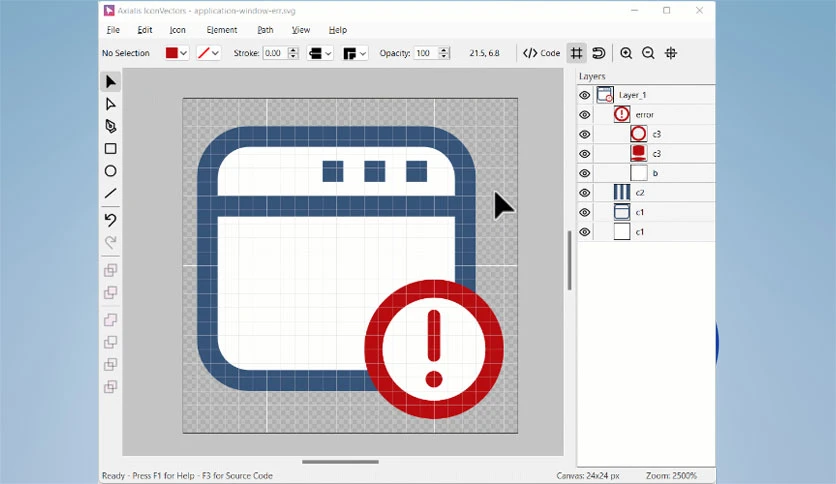Click the Layer_1 thumbnail in Layers
Screen dimensions: 836x484
point(605,95)
